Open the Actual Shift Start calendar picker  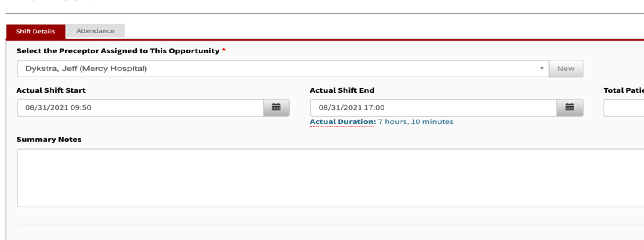(276, 107)
